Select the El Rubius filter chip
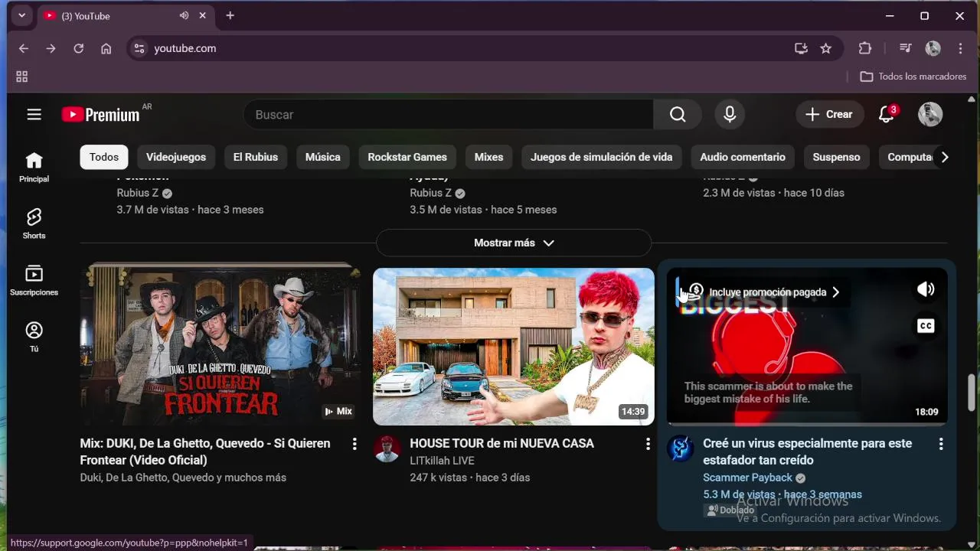Viewport: 980px width, 551px height. tap(256, 157)
